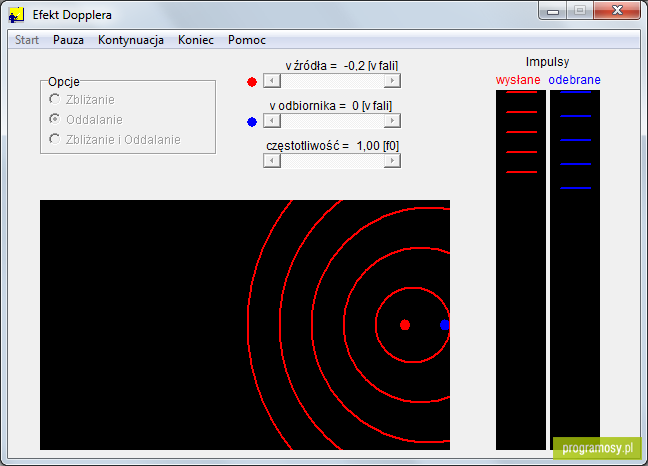Click Pauza in the menu bar
The height and width of the screenshot is (466, 648).
(x=68, y=40)
